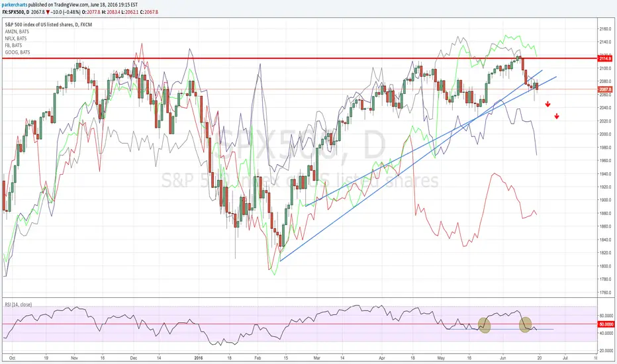
Task: Click the -10.0 (-0.48%) change value
Action: click(x=66, y=12)
